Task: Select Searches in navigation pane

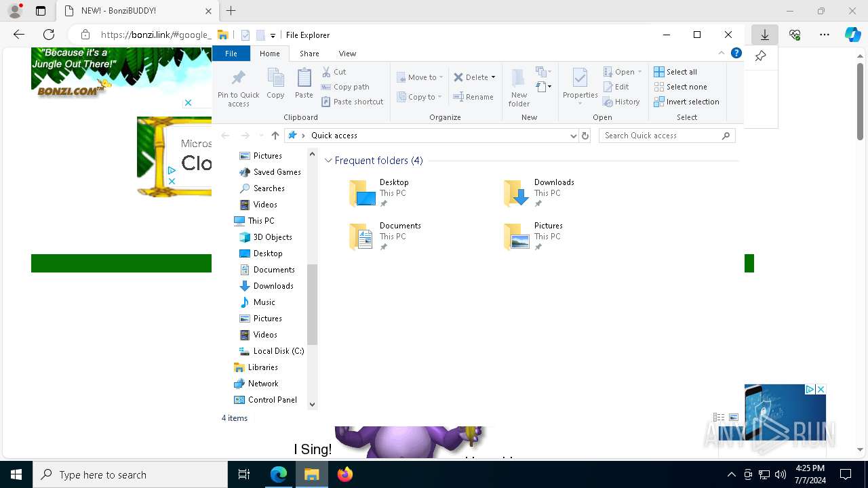Action: point(262,188)
